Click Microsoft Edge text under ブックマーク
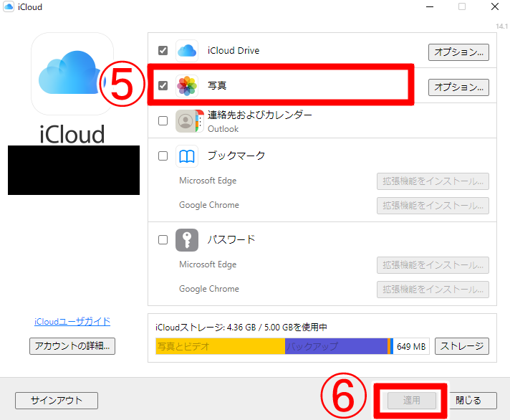 (x=208, y=181)
